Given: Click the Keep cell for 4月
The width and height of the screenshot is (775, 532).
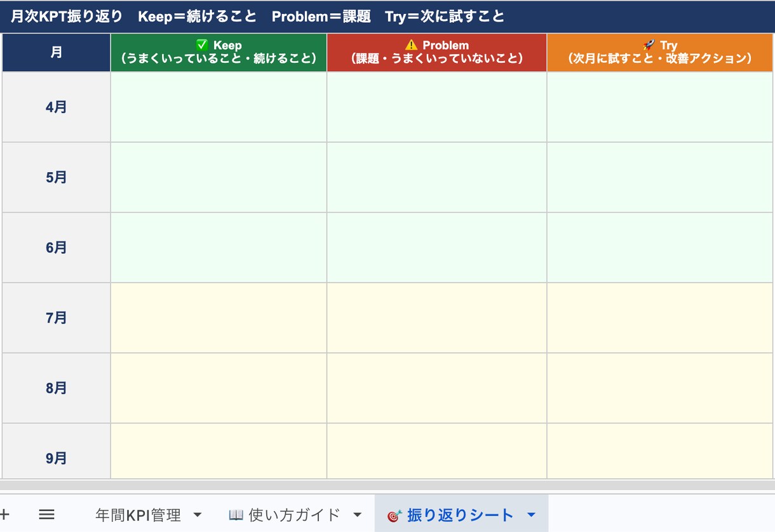Looking at the screenshot, I should tap(219, 107).
